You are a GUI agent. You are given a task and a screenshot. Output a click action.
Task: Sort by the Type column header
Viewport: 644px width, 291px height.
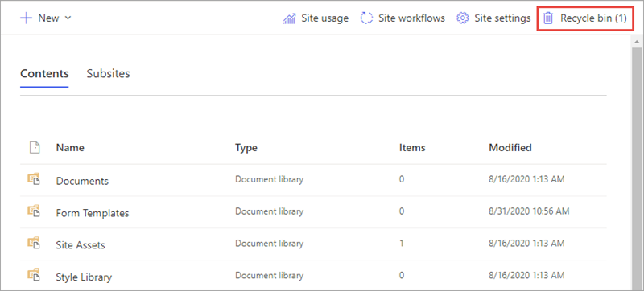click(x=246, y=148)
